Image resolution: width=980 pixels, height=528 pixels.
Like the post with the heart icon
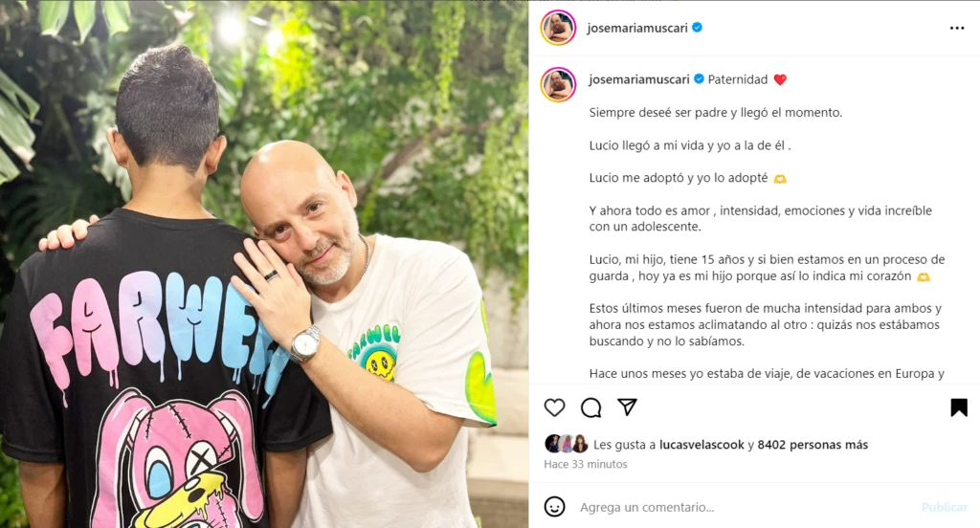554,407
